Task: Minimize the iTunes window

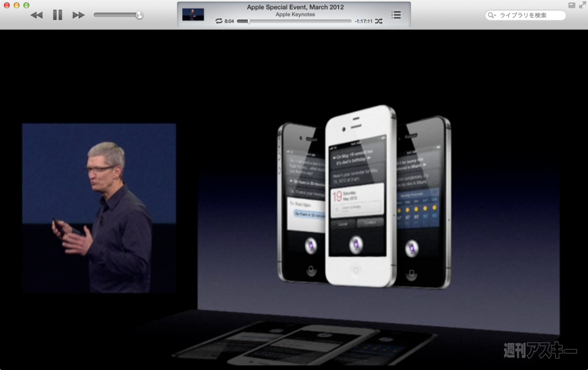Action: tap(16, 5)
